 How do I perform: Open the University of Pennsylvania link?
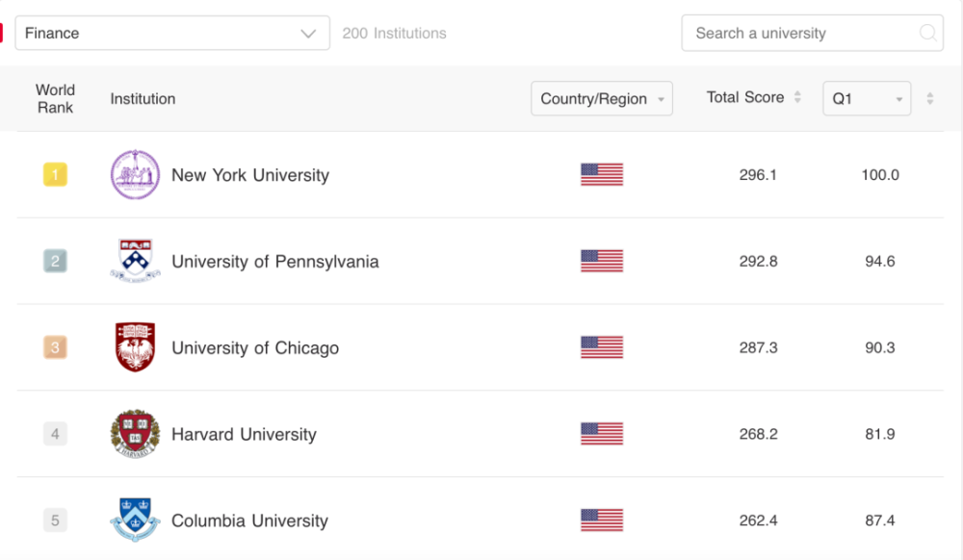tap(275, 262)
